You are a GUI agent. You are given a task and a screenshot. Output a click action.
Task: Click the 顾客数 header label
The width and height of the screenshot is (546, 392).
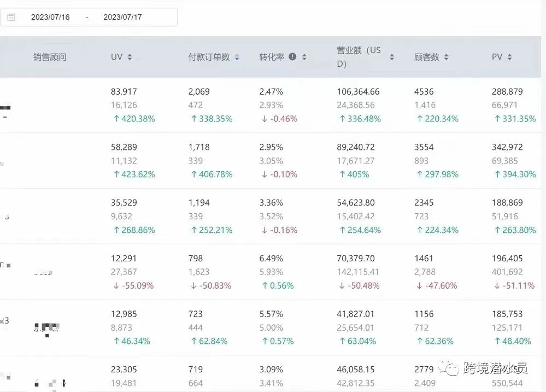tap(426, 57)
